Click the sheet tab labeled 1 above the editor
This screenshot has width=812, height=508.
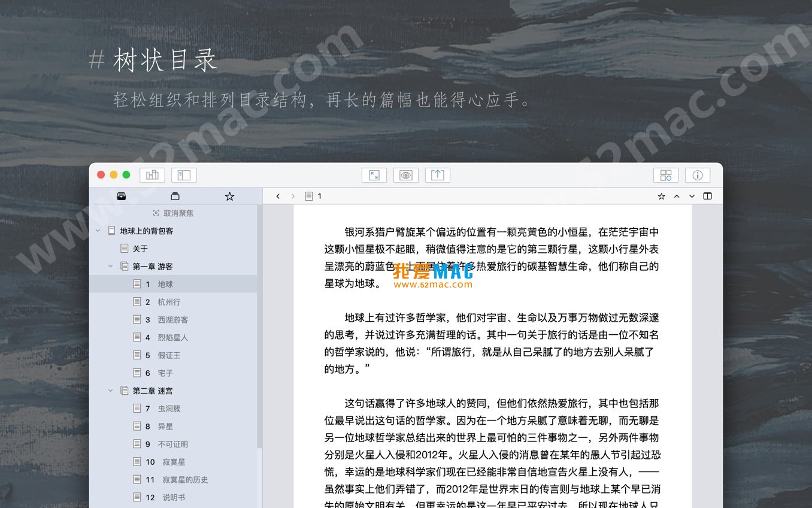point(314,196)
